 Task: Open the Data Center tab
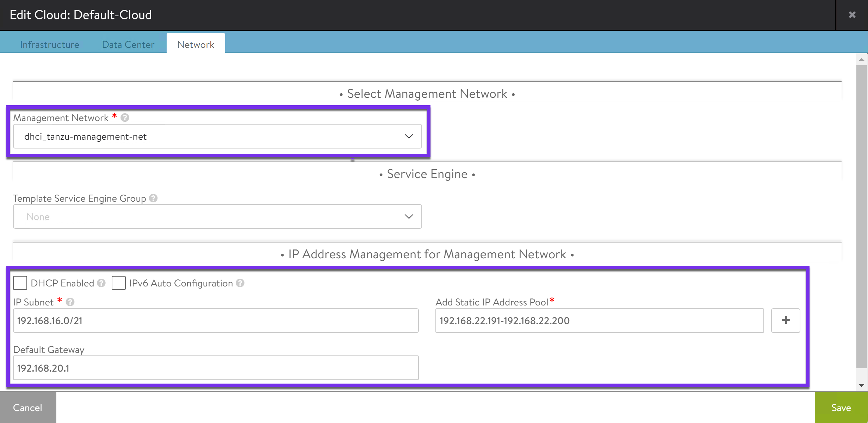pos(128,45)
